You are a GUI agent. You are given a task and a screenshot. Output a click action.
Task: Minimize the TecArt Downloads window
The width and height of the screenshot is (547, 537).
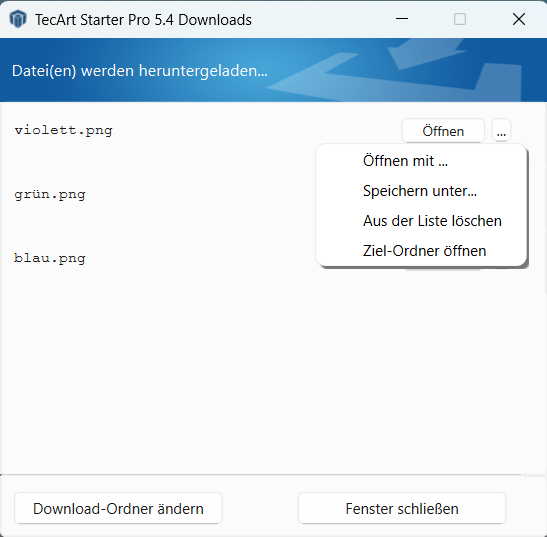402,19
